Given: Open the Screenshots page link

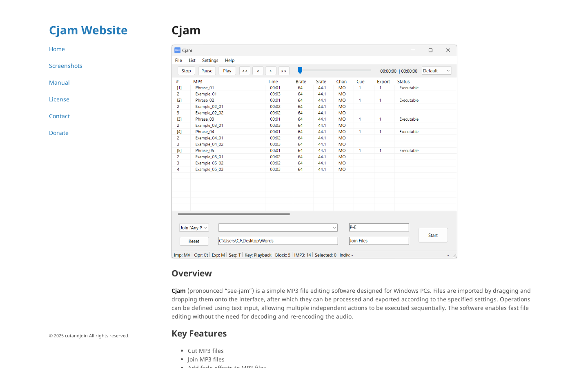Looking at the screenshot, I should 66,66.
